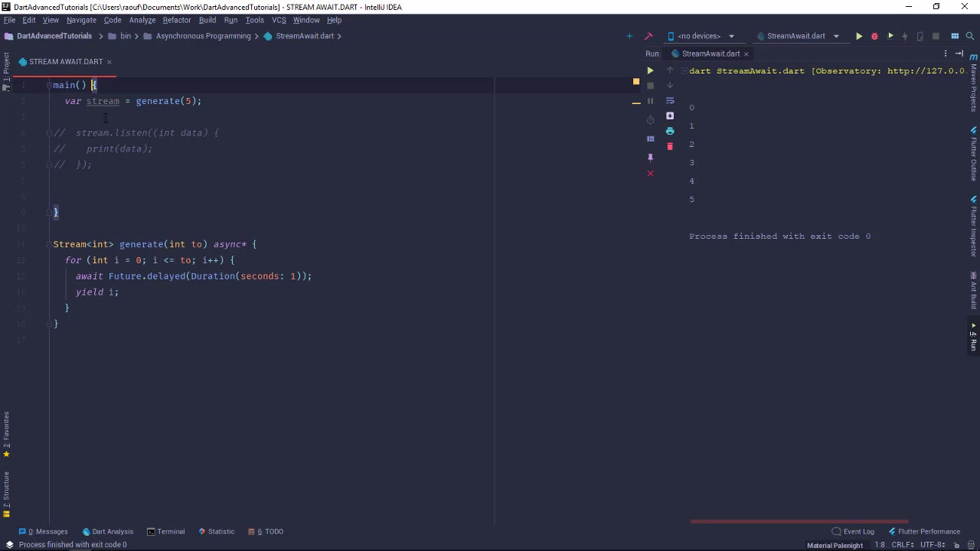Run with coverage from main toolbar
This screenshot has height=551, width=980.
coord(890,36)
